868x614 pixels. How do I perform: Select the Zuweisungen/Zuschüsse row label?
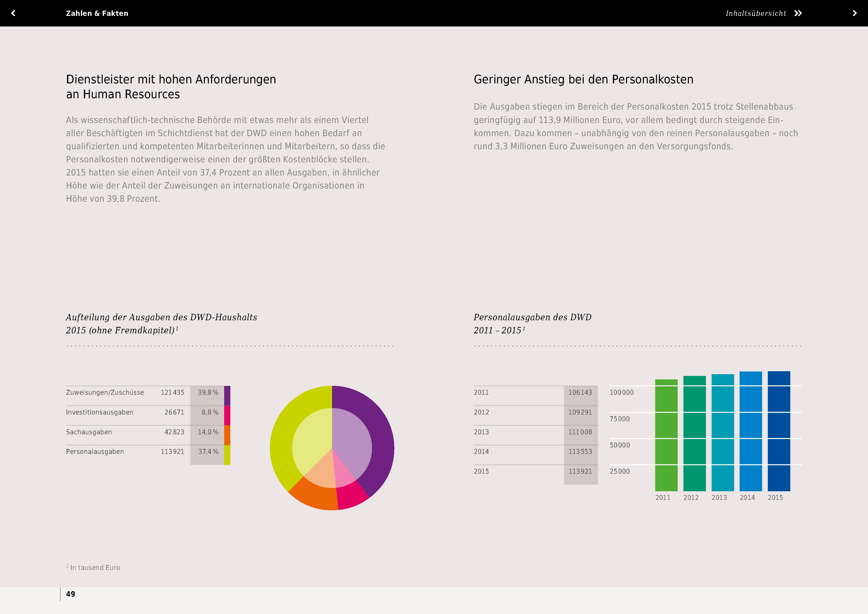click(x=105, y=393)
